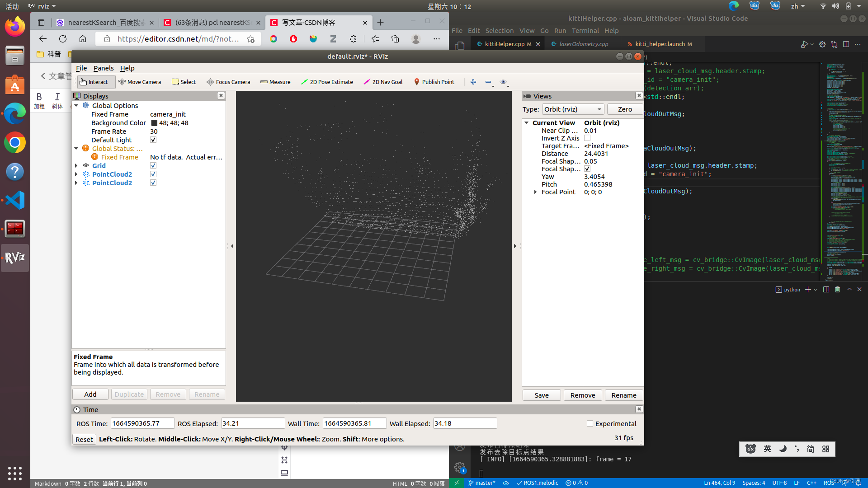Image resolution: width=868 pixels, height=488 pixels.
Task: Activate the Publish Point tool
Action: [x=434, y=82]
